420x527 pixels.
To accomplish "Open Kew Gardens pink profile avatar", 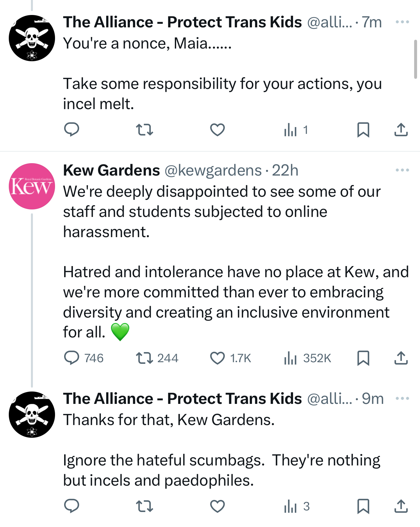I will coord(32,186).
